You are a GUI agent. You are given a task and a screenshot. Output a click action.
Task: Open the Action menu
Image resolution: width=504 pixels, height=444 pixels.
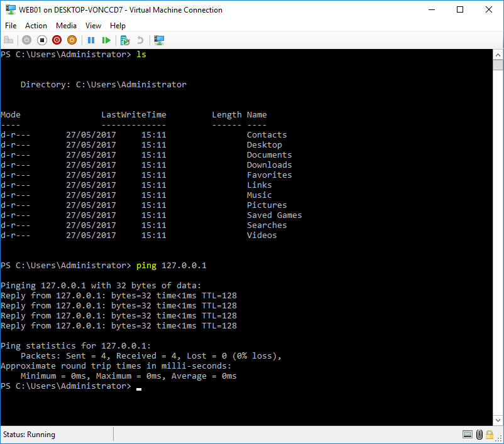(x=36, y=26)
